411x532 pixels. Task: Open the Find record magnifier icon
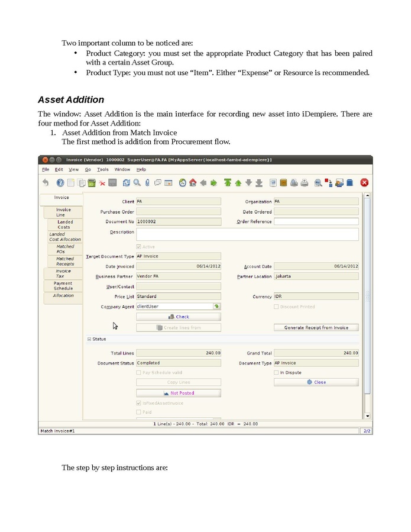(137, 183)
